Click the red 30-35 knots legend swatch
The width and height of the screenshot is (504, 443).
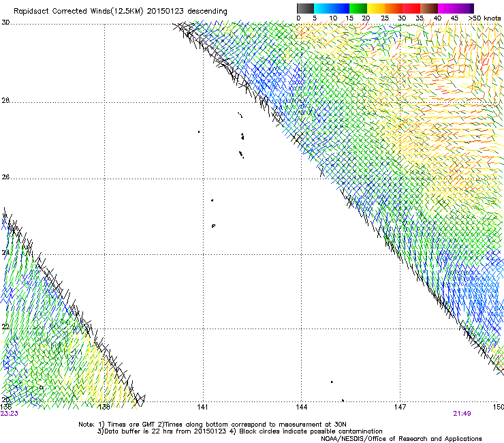pyautogui.click(x=411, y=8)
